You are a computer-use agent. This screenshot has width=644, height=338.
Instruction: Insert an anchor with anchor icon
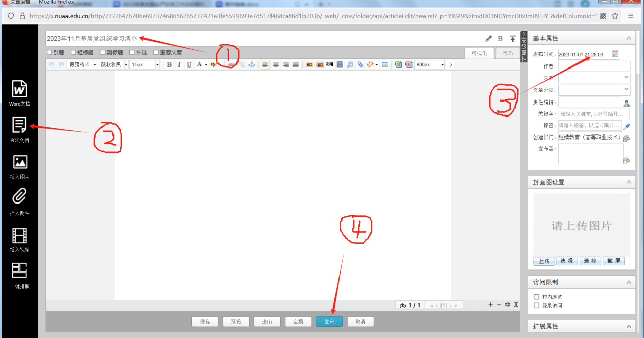pos(251,64)
